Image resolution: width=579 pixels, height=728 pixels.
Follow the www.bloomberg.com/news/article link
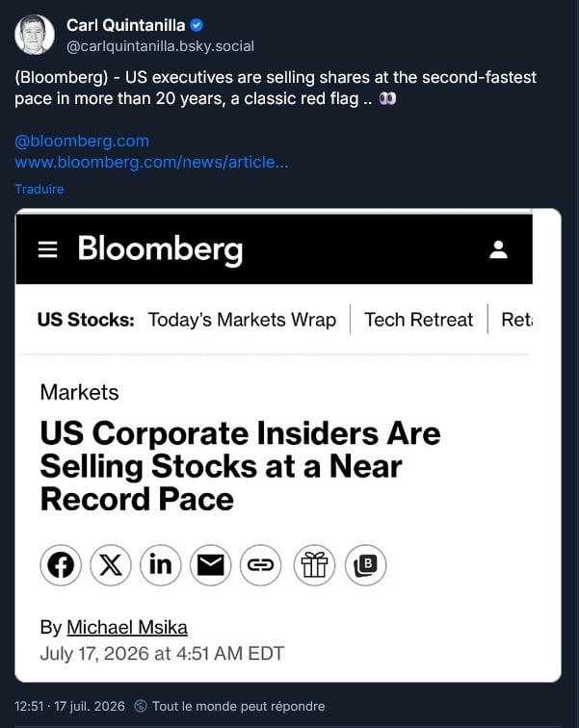click(151, 162)
